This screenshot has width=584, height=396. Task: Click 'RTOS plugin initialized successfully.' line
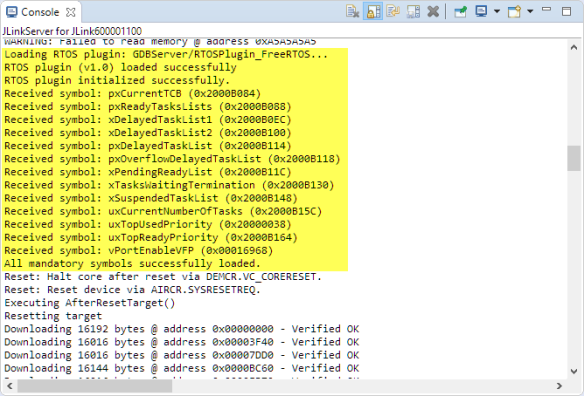click(x=117, y=80)
